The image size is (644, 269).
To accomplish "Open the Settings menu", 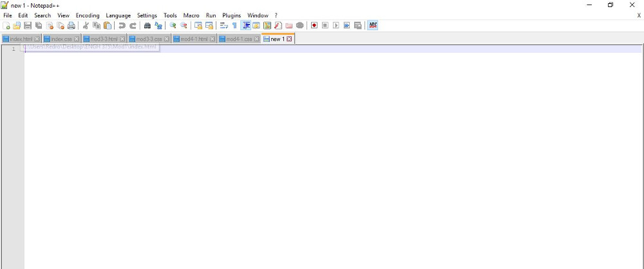I will tap(147, 15).
